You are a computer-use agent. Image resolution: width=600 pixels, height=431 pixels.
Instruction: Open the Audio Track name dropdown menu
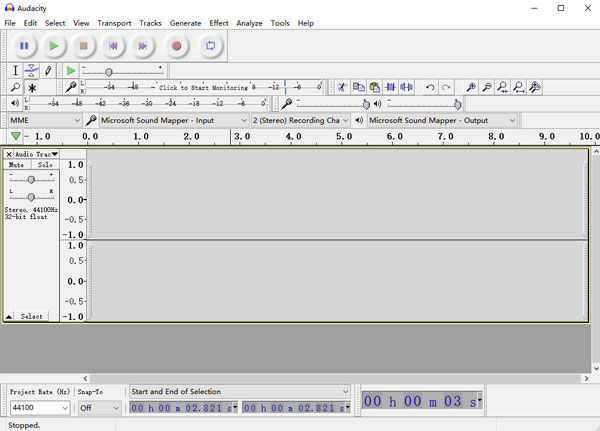pos(36,154)
